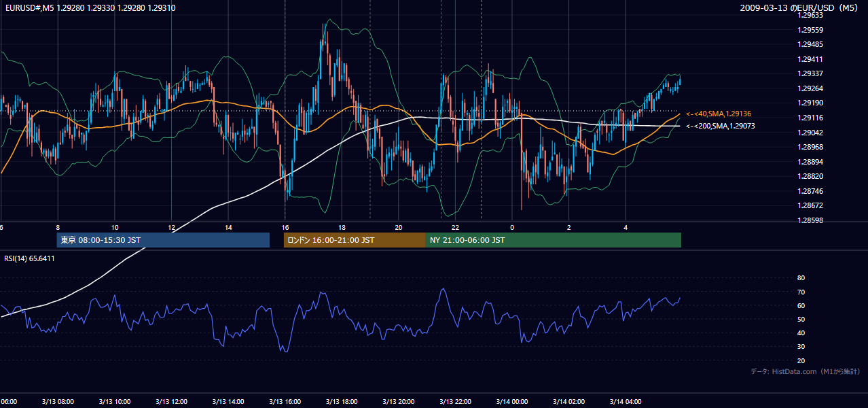Click the 40 SMA 1.29136 label
This screenshot has width=868, height=408.
[x=719, y=114]
